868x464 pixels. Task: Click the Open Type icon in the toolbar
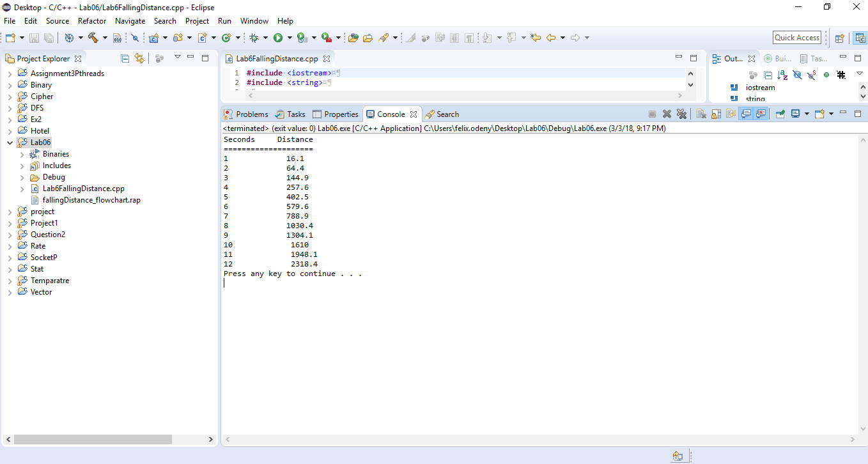tap(353, 38)
